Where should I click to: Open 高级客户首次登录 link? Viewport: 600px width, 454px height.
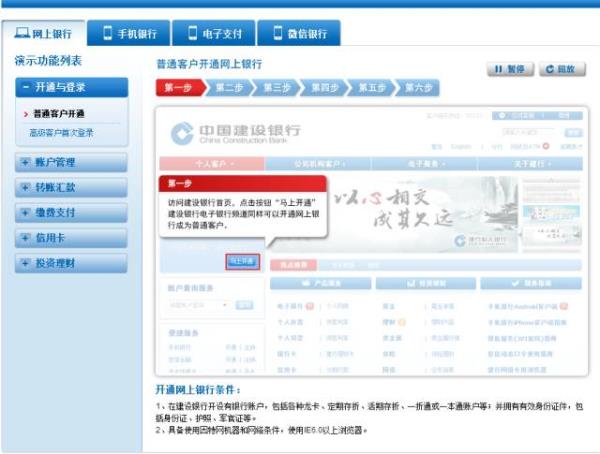coord(62,132)
